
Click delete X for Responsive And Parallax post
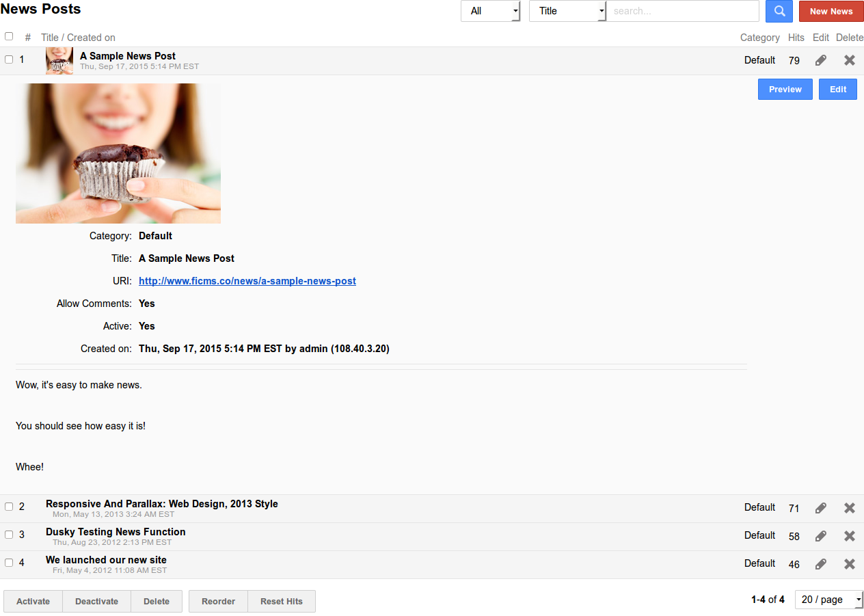(850, 508)
